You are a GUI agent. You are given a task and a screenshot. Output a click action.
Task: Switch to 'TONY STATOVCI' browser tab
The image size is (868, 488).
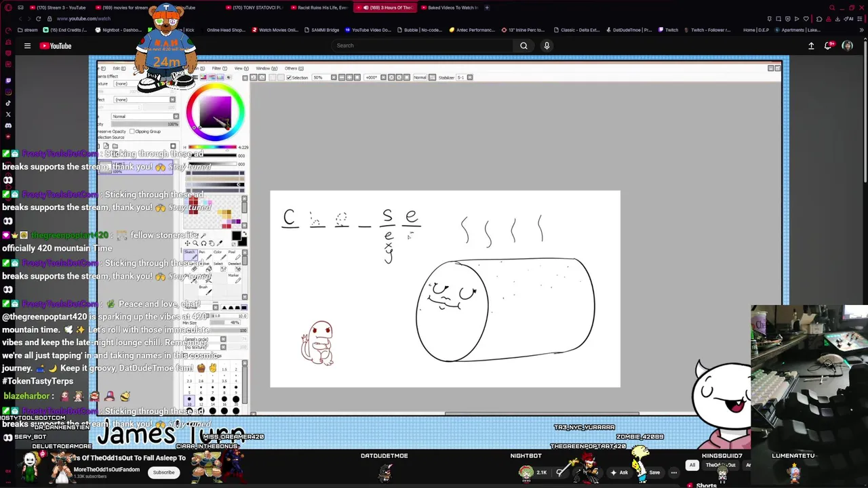[254, 7]
